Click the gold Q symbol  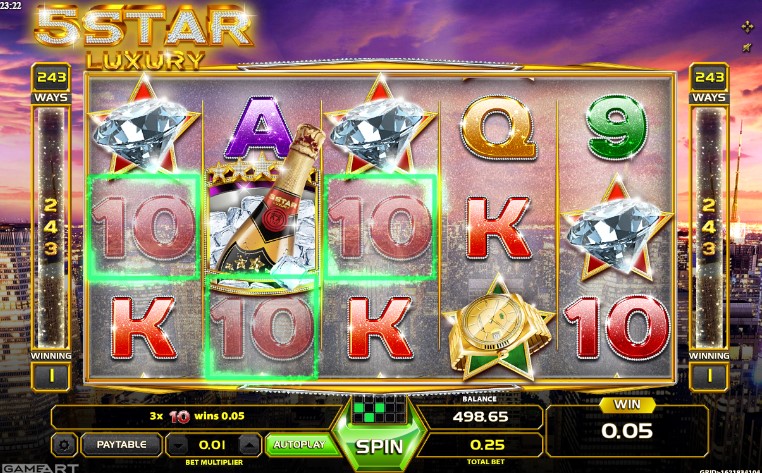point(499,128)
